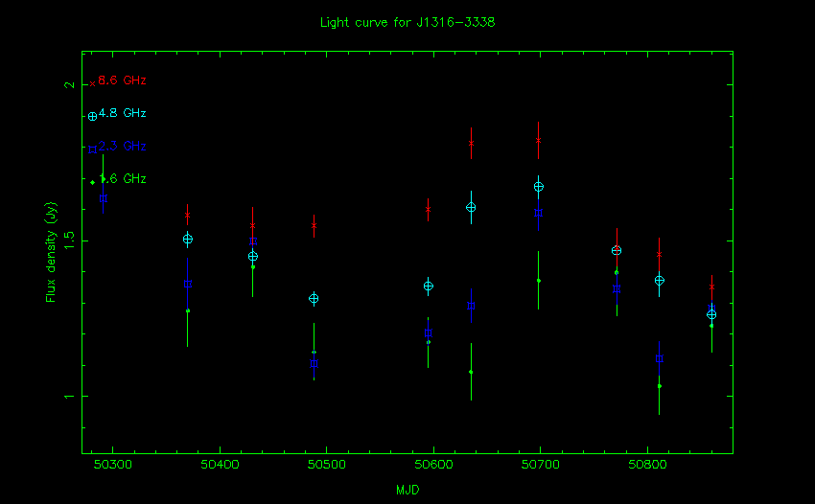
Task: Pick the blue 2.3 GHz point near MJD 50490
Action: click(314, 364)
